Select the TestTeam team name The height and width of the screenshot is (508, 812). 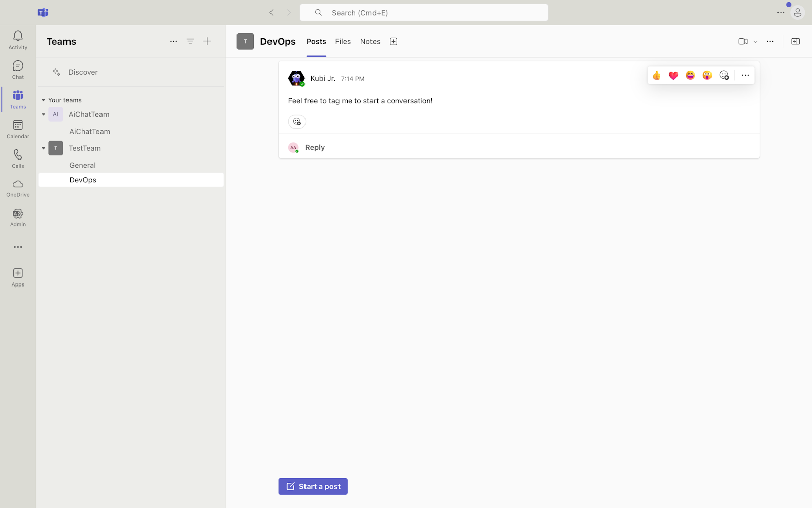click(85, 148)
